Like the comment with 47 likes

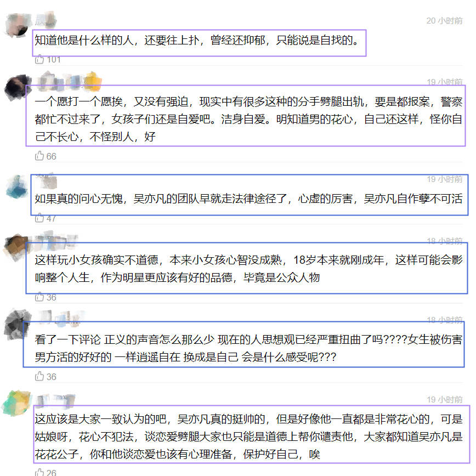click(x=39, y=218)
